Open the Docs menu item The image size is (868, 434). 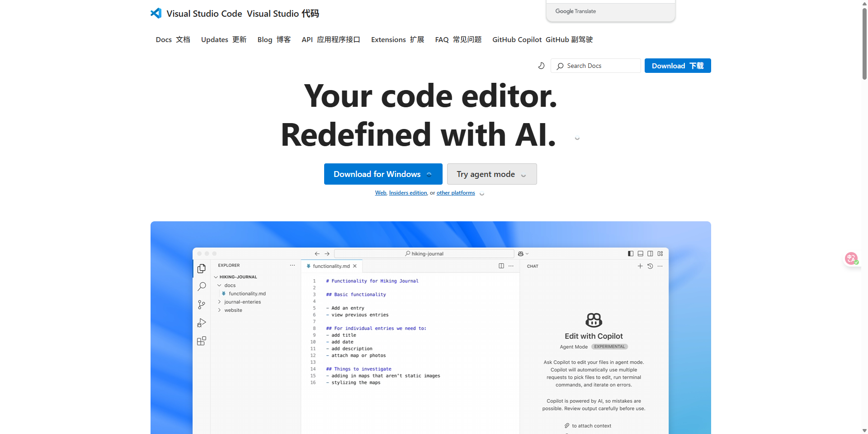(173, 40)
